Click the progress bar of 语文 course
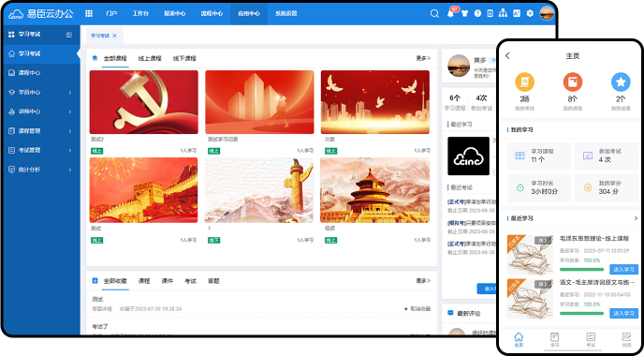 pos(581,313)
